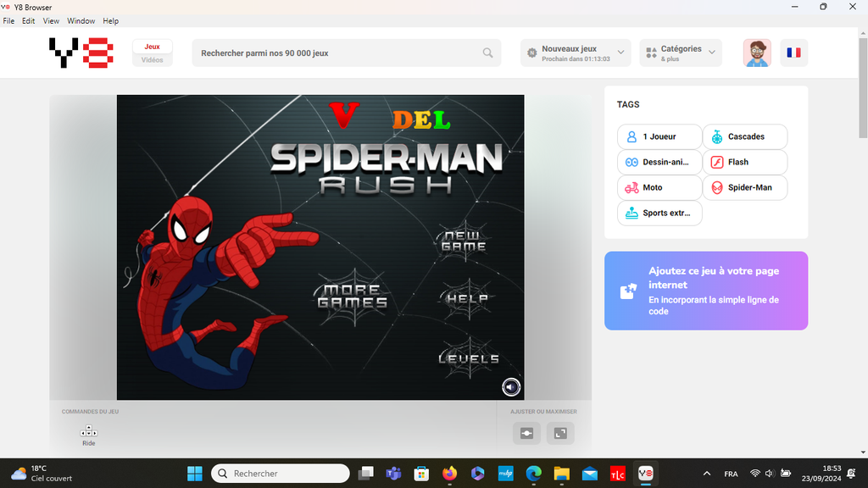Screen dimensions: 868x488
Task: Start a New Game
Action: [x=464, y=241]
